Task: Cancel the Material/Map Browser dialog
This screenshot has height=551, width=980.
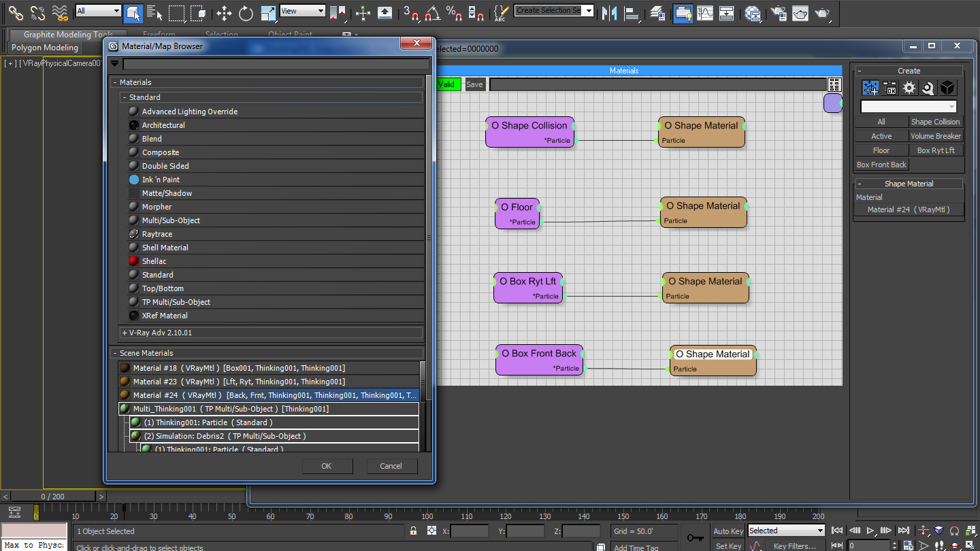Action: 391,466
